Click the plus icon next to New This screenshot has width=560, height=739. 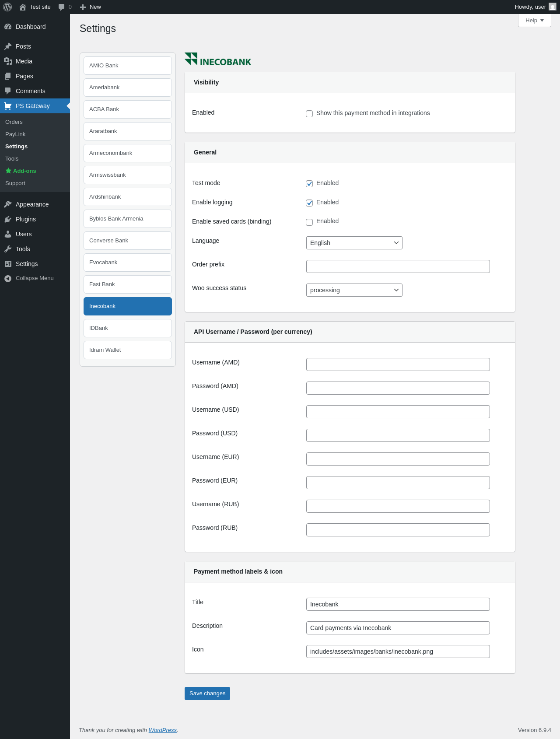tap(83, 7)
